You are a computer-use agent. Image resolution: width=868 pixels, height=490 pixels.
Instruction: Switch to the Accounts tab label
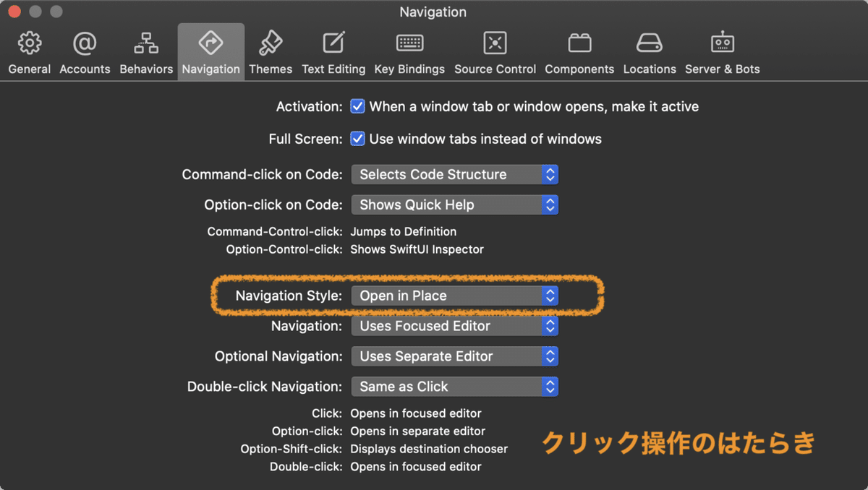[85, 69]
